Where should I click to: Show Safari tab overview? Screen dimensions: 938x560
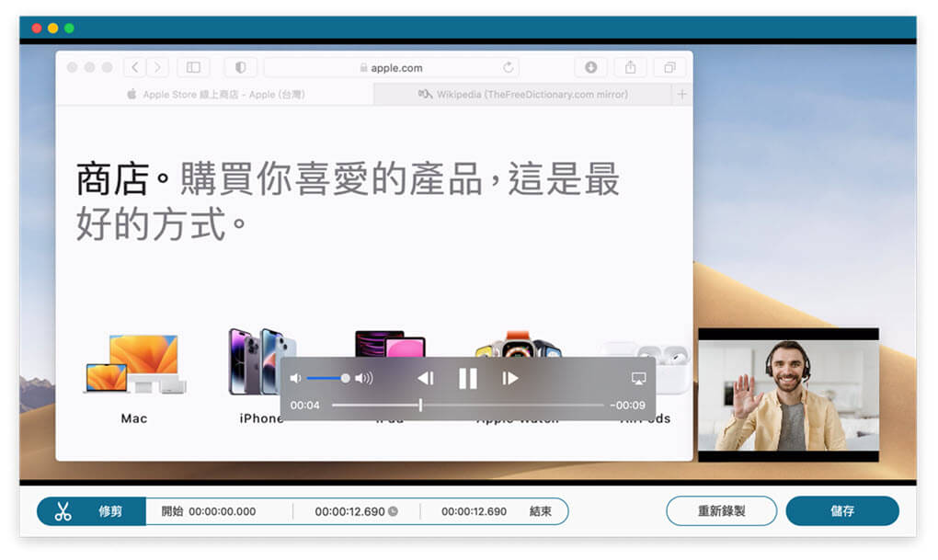pos(670,67)
